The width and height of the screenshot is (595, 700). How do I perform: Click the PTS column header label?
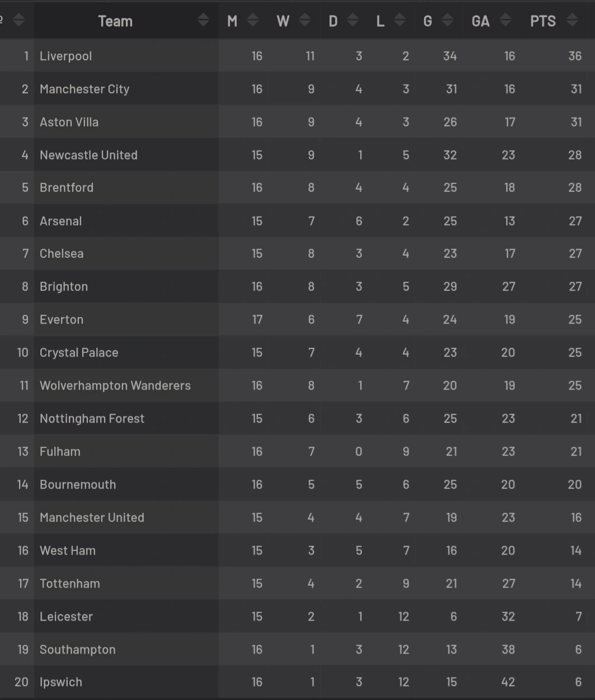click(x=542, y=21)
